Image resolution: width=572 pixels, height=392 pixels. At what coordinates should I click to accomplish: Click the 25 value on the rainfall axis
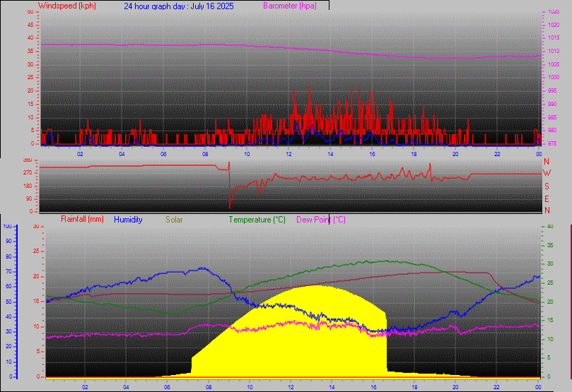36,251
